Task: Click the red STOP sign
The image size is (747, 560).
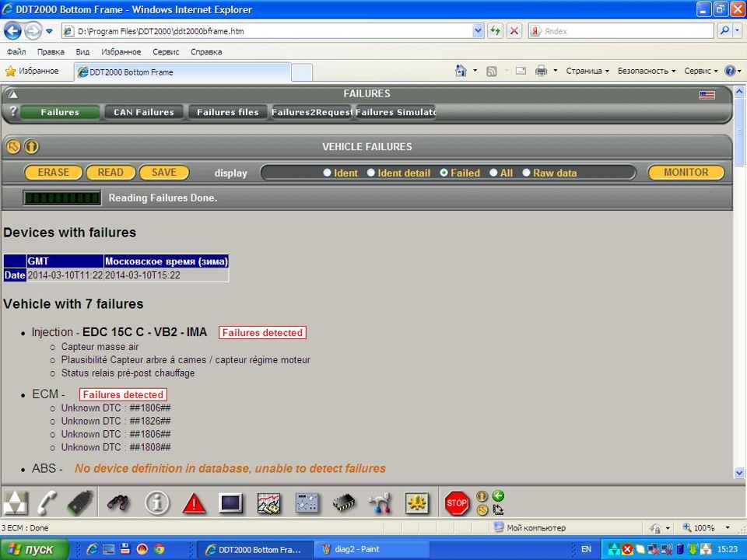Action: point(457,503)
